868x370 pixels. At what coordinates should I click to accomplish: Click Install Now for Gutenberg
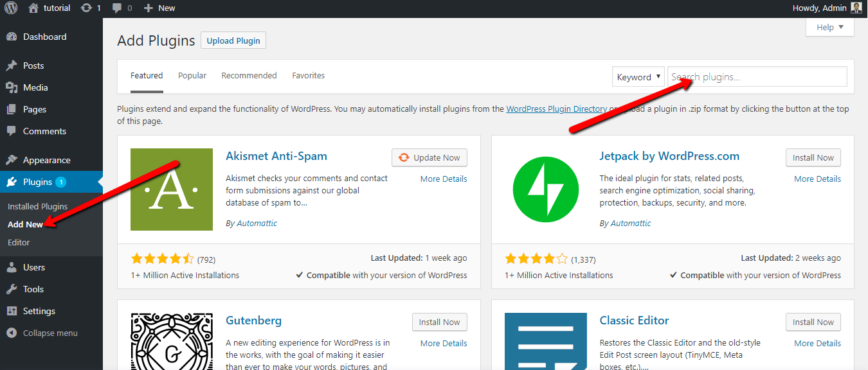(439, 322)
